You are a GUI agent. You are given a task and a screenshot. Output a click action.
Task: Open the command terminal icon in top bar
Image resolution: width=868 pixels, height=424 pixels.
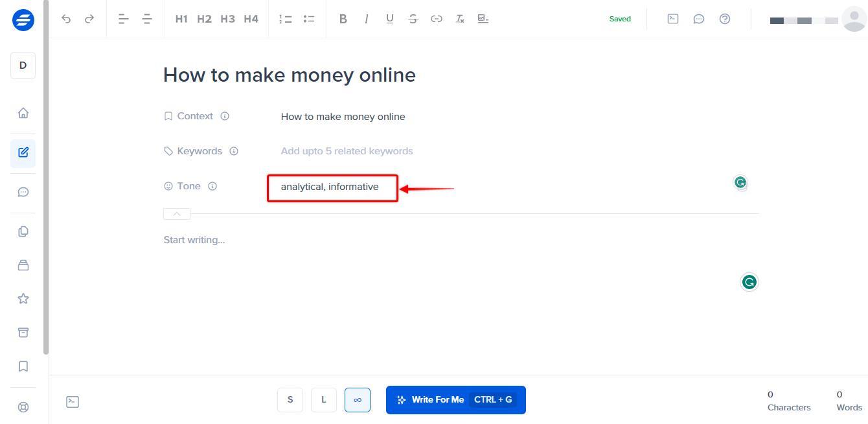[673, 19]
